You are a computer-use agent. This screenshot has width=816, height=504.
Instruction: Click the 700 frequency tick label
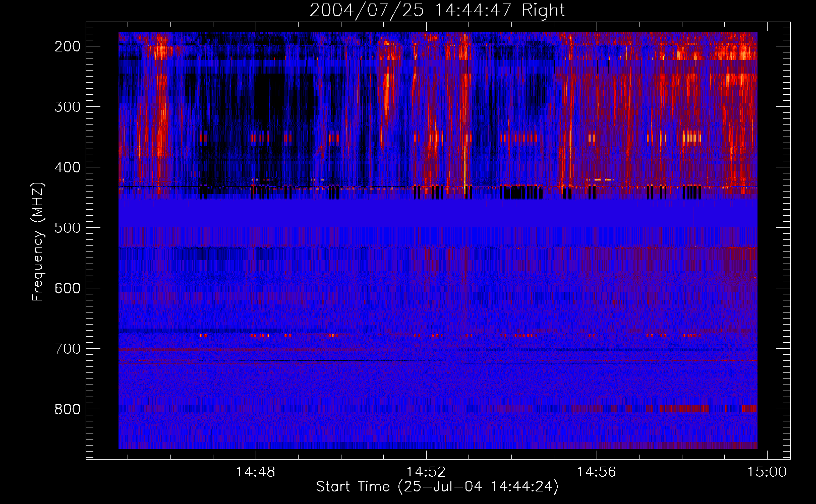tap(68, 349)
